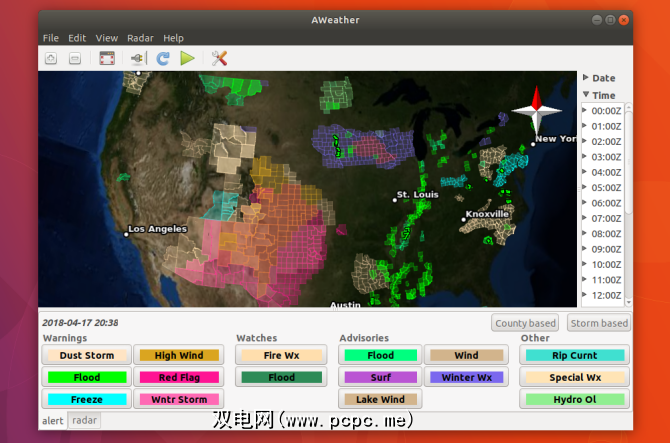Image resolution: width=670 pixels, height=443 pixels.
Task: Click the Los Angeles city marker
Action: (x=126, y=234)
